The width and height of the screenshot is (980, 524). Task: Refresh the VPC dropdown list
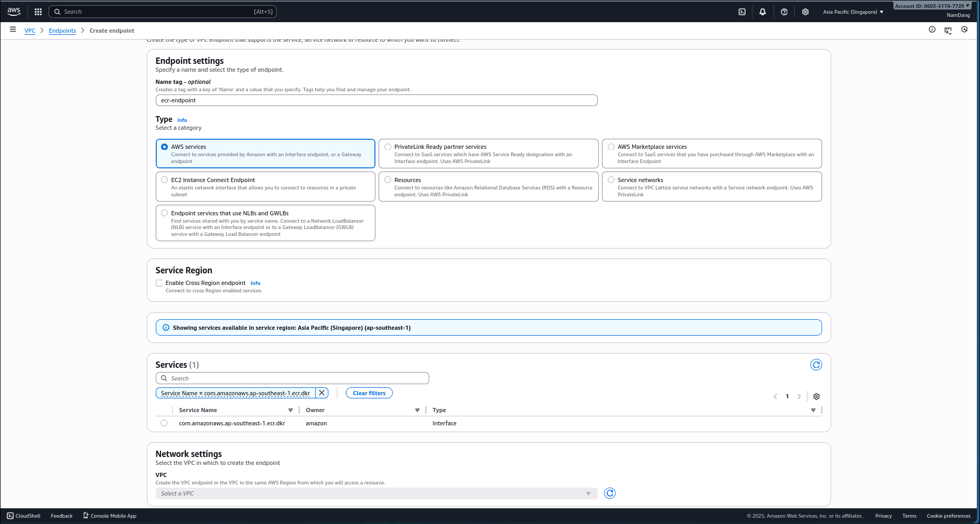610,493
